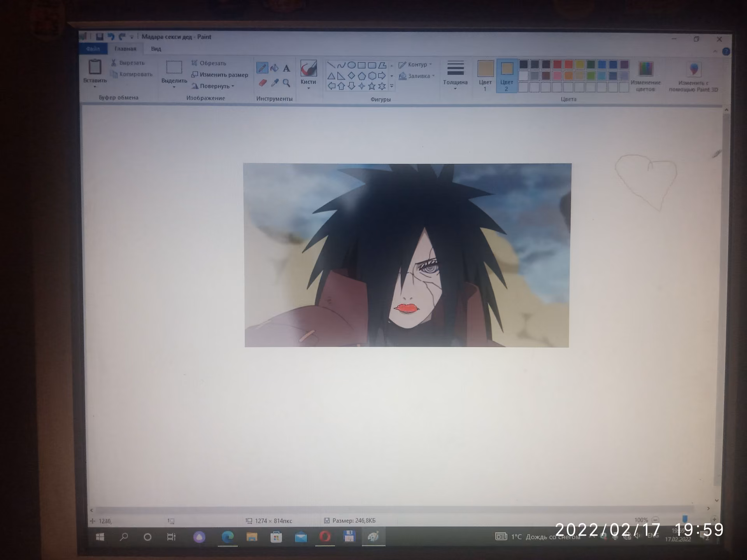
Task: Choose the left arrow shape
Action: (331, 86)
